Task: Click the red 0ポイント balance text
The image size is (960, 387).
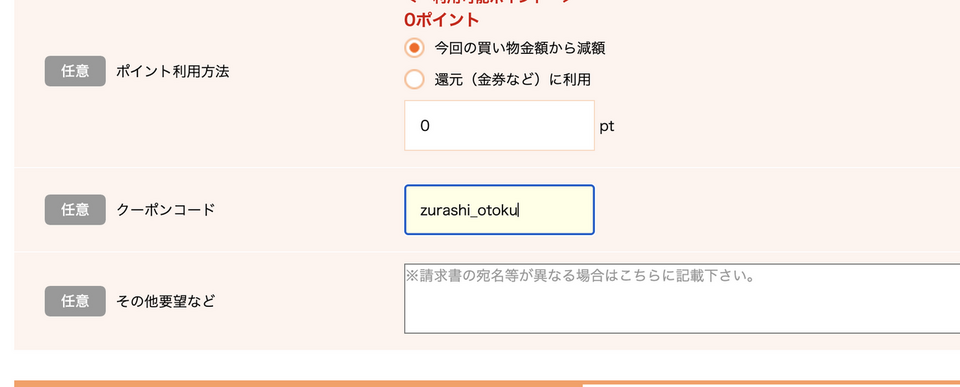Action: click(441, 20)
